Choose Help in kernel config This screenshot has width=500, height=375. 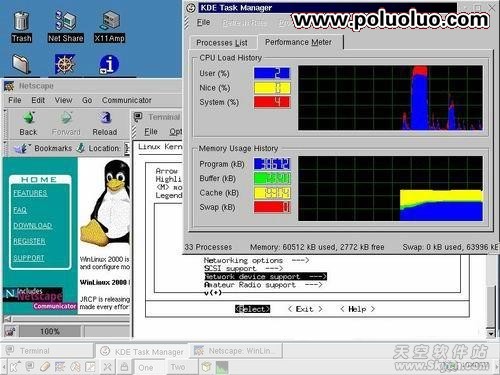pyautogui.click(x=357, y=309)
